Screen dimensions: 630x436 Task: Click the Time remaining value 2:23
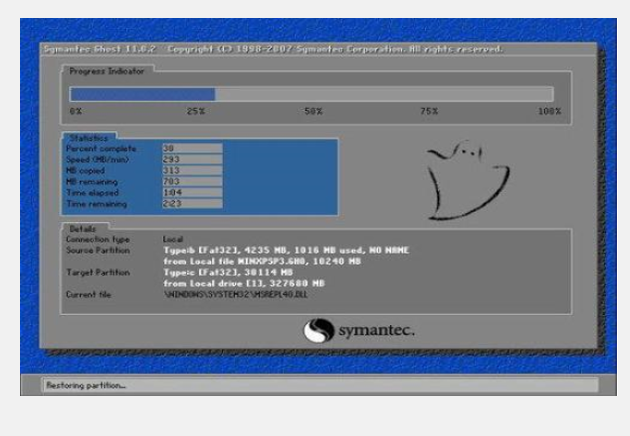[x=192, y=204]
